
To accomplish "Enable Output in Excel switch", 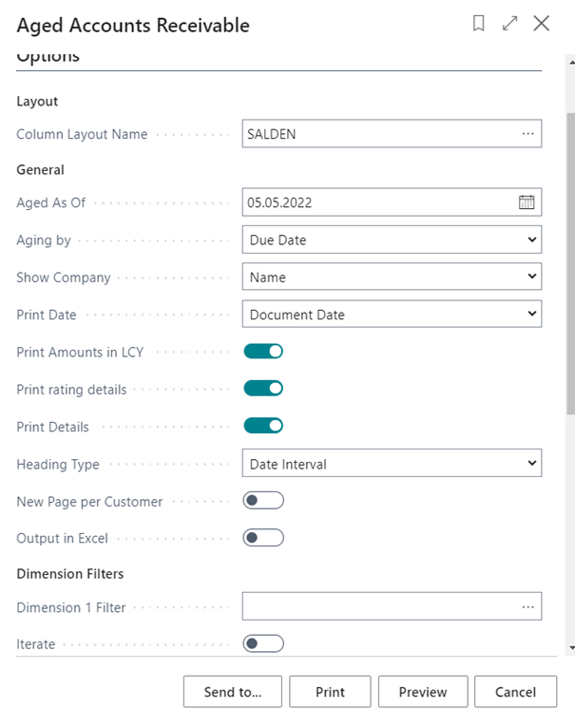I will [x=263, y=538].
